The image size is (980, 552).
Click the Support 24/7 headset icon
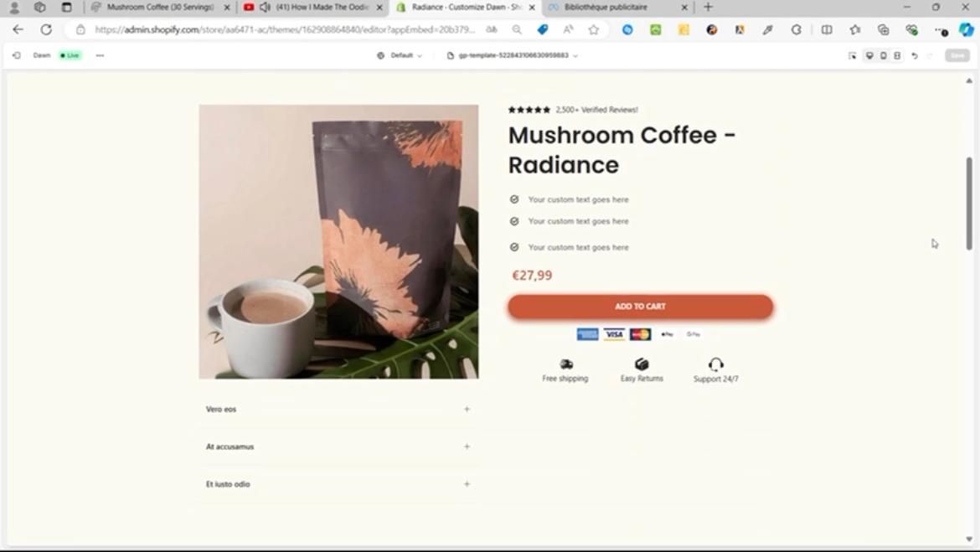tap(715, 364)
